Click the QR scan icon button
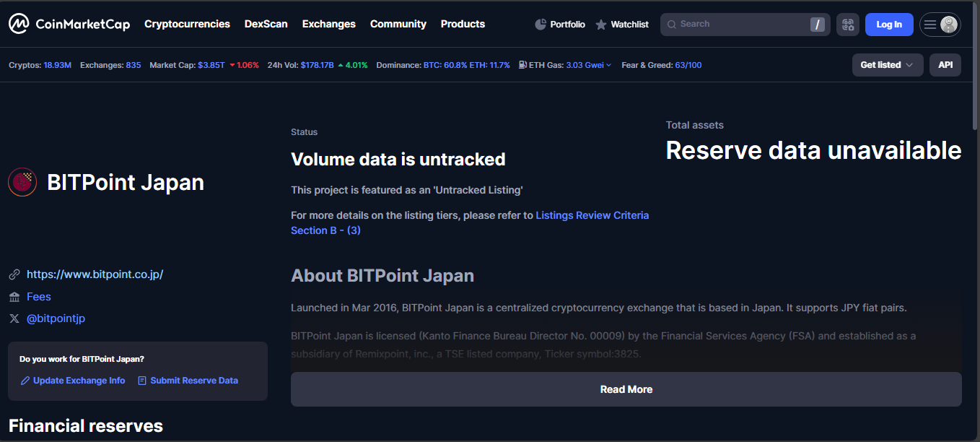This screenshot has height=442, width=980. tap(848, 25)
